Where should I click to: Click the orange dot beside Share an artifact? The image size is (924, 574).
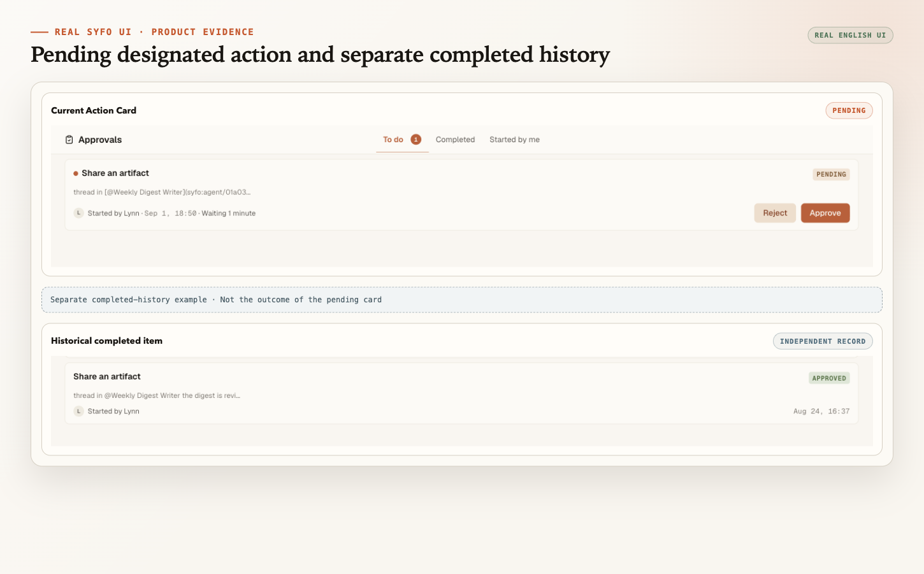pyautogui.click(x=76, y=173)
